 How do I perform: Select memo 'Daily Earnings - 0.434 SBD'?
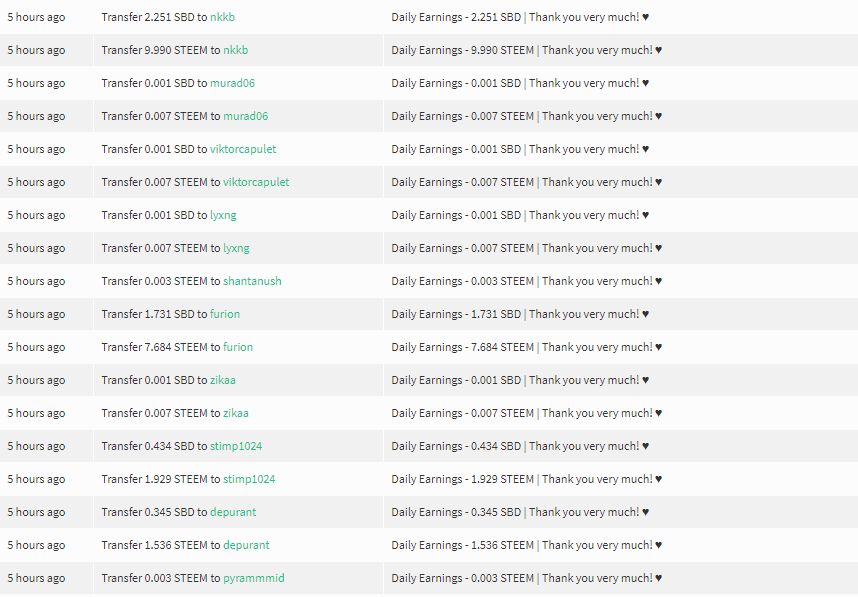456,446
